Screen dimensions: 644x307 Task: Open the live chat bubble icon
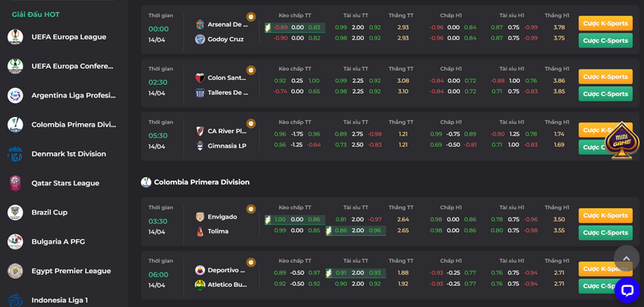(627, 290)
